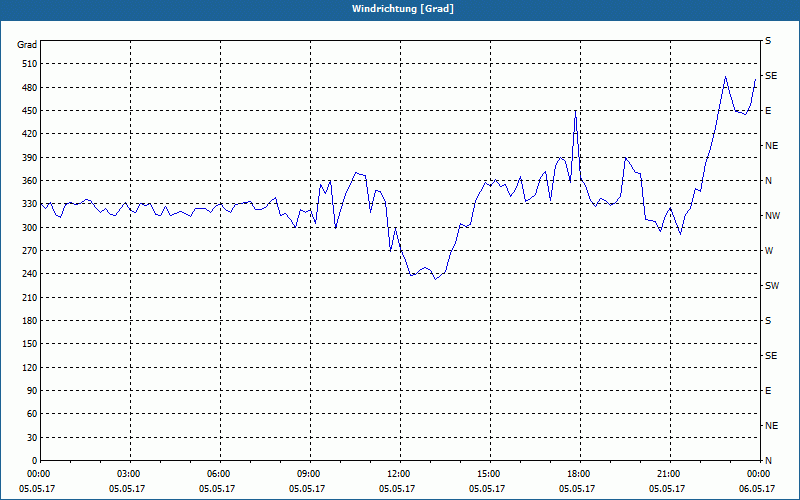The width and height of the screenshot is (800, 500).
Task: Select the W compass label on right axis
Action: (x=769, y=251)
